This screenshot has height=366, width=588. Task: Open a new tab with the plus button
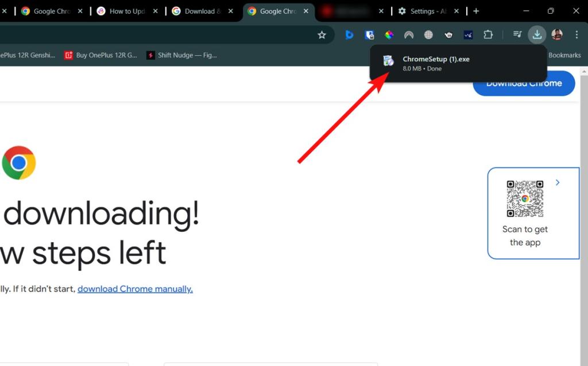coord(476,11)
